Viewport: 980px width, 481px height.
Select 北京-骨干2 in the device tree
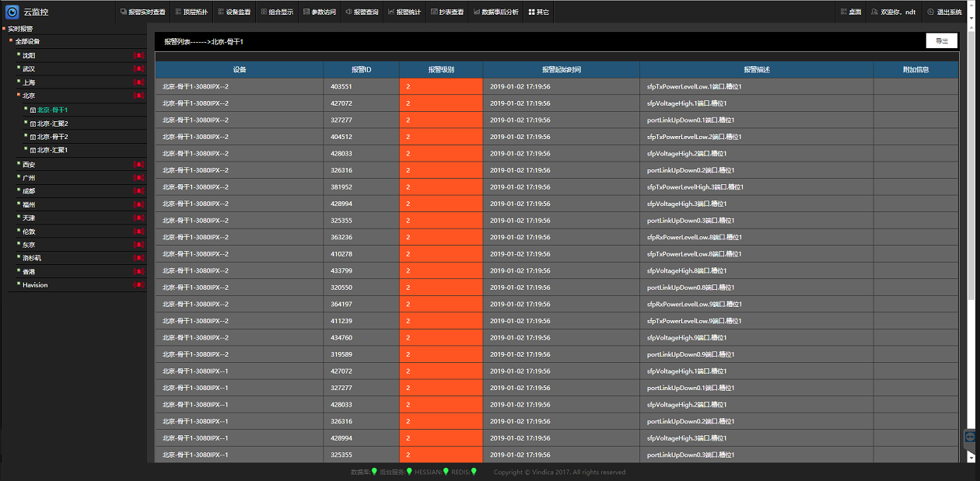click(52, 137)
